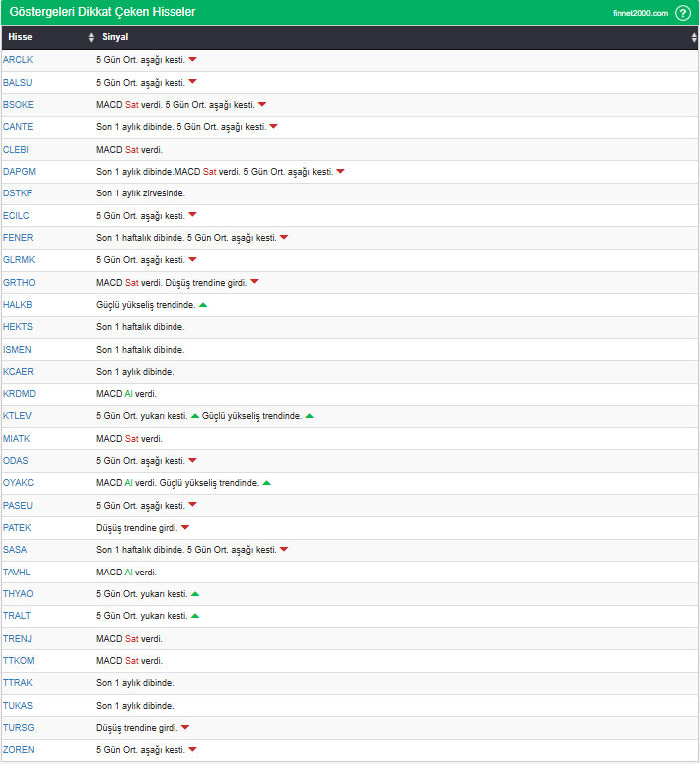Click green up arrow in OYAKC row
This screenshot has height=764, width=700.
267,483
